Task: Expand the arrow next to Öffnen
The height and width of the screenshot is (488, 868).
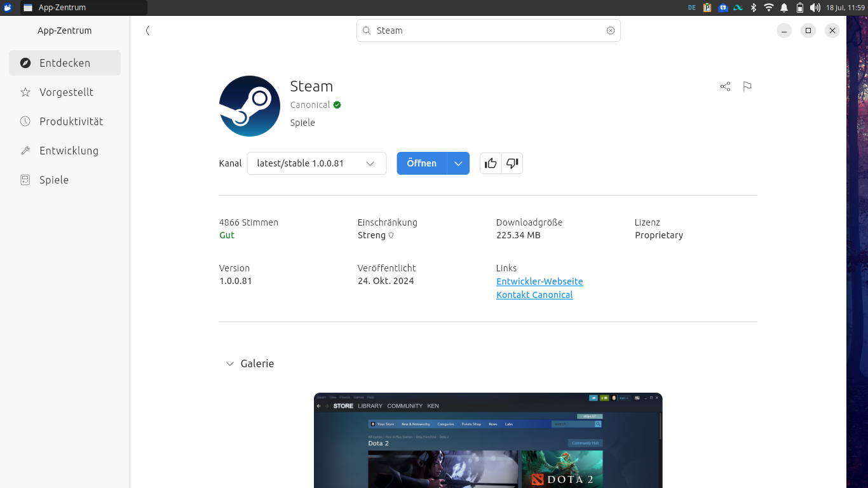Action: 458,163
